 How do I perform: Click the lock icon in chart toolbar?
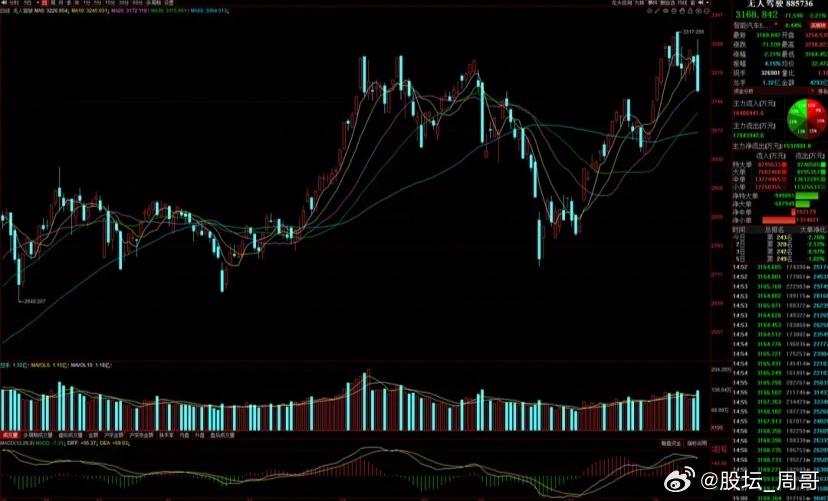[x=690, y=11]
